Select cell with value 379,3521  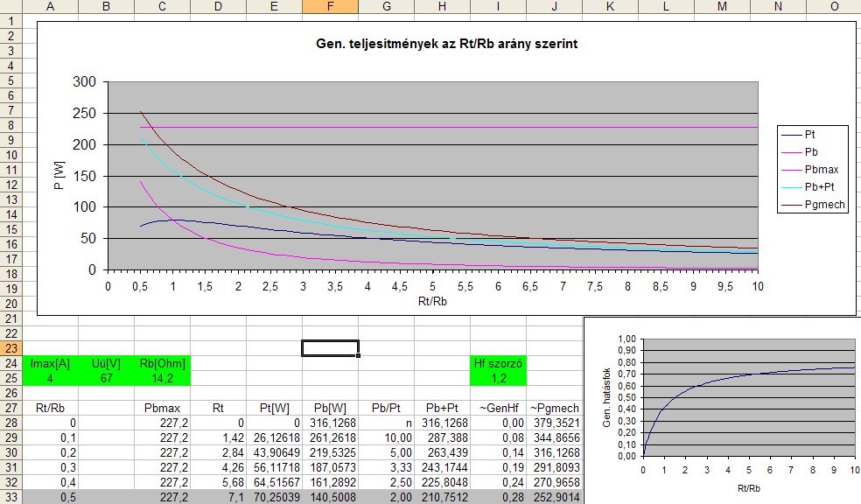click(x=554, y=423)
